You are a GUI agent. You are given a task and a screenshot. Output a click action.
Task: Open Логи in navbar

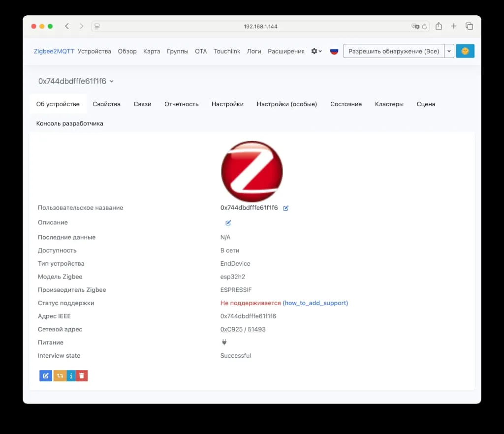(254, 51)
